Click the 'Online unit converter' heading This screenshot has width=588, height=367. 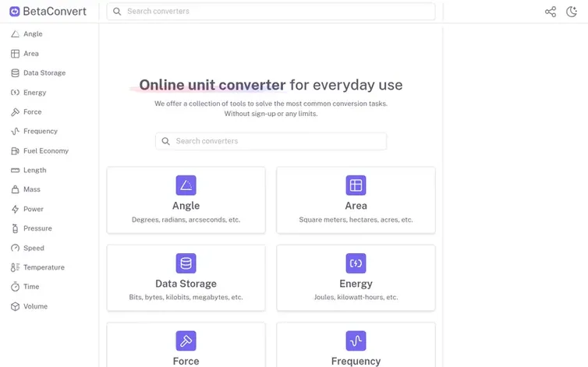coord(212,85)
